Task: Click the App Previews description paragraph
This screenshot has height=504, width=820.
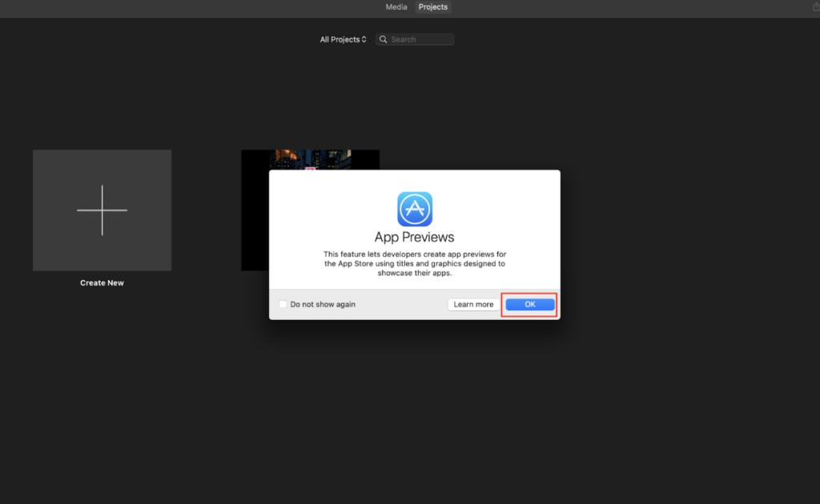Action: point(414,263)
